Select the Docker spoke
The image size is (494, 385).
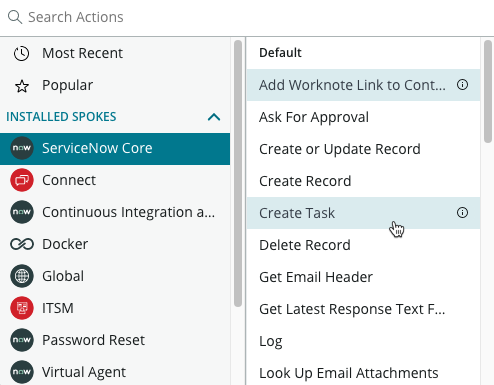point(115,244)
